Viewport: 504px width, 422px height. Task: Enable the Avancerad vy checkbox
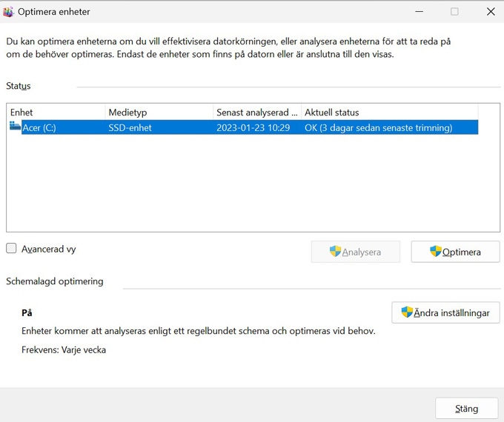[11, 248]
